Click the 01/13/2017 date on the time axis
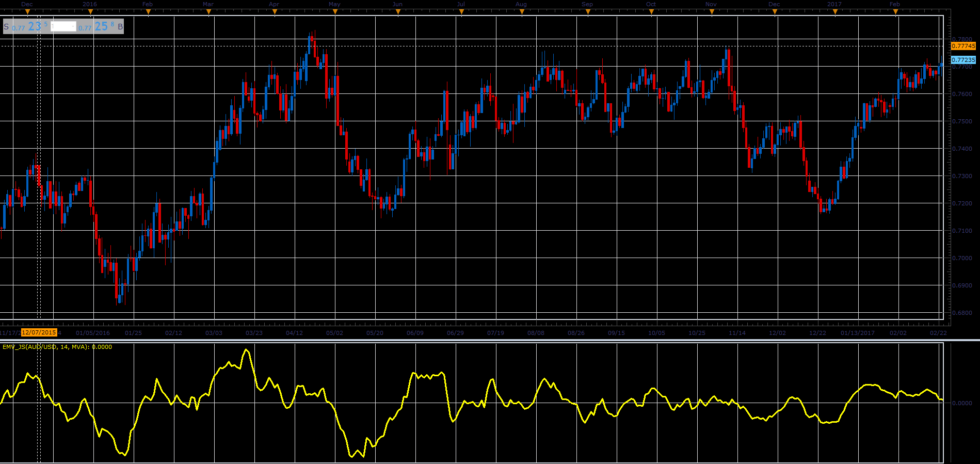Screen dimensions: 980x464 pos(858,333)
